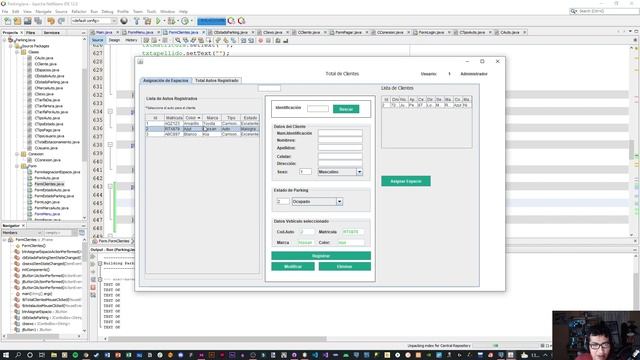640x360 pixels.
Task: Collapse the Source Packages node
Action: tap(11, 46)
